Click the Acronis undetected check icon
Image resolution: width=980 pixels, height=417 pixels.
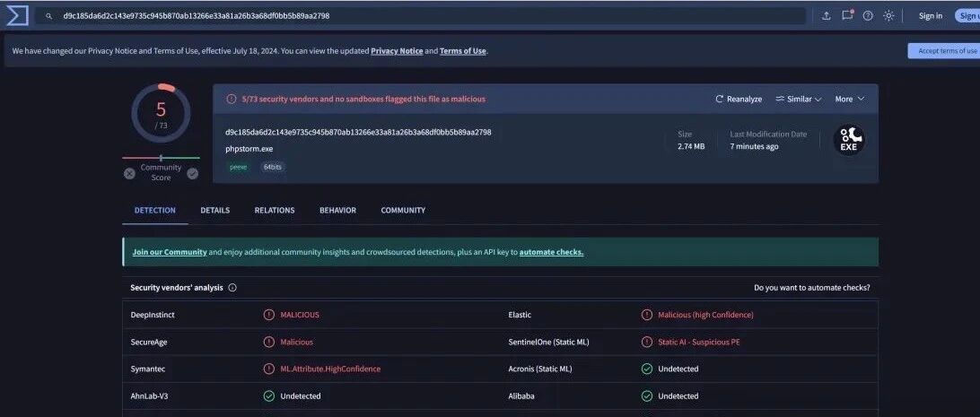tap(647, 369)
